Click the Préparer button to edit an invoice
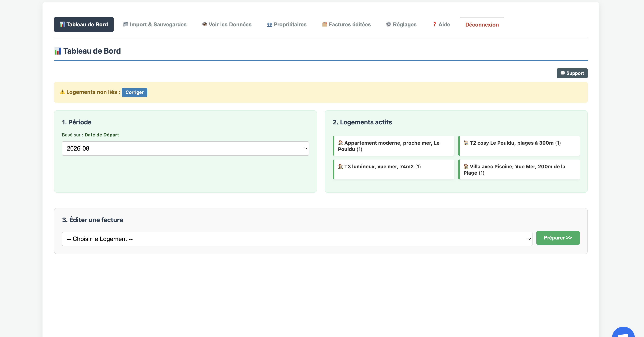The width and height of the screenshot is (644, 337). (x=558, y=238)
